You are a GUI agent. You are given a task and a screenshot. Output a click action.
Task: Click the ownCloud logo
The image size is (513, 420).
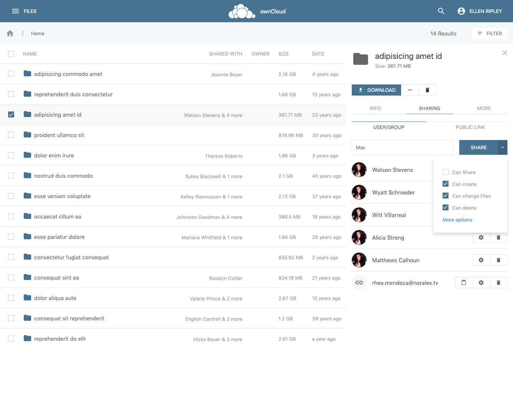pyautogui.click(x=257, y=11)
